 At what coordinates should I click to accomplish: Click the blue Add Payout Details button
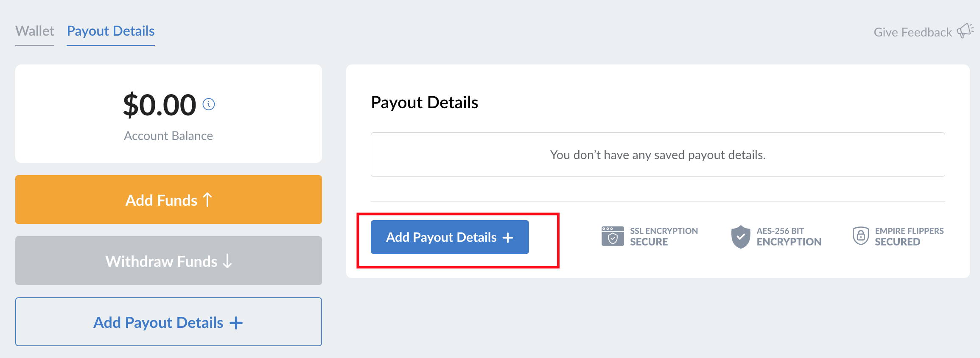450,237
